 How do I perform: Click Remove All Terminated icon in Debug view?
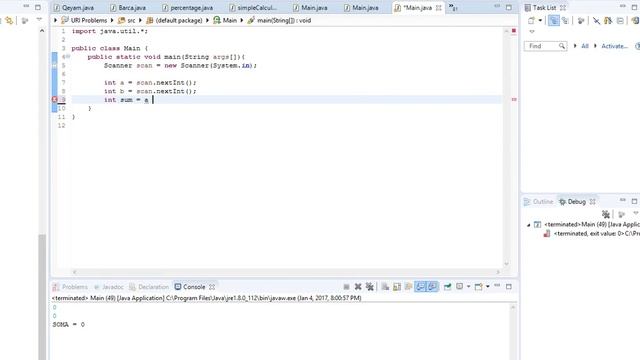tap(606, 214)
